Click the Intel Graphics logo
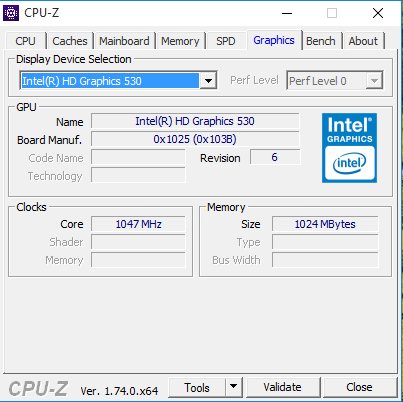The height and width of the screenshot is (402, 403). click(x=349, y=148)
